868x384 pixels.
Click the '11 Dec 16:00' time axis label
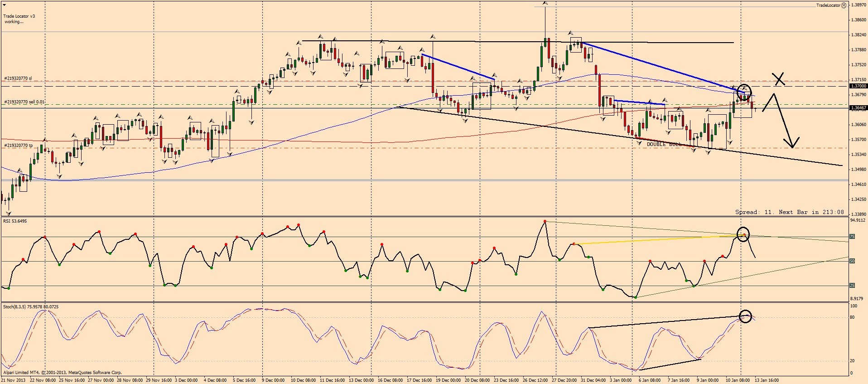tap(333, 380)
